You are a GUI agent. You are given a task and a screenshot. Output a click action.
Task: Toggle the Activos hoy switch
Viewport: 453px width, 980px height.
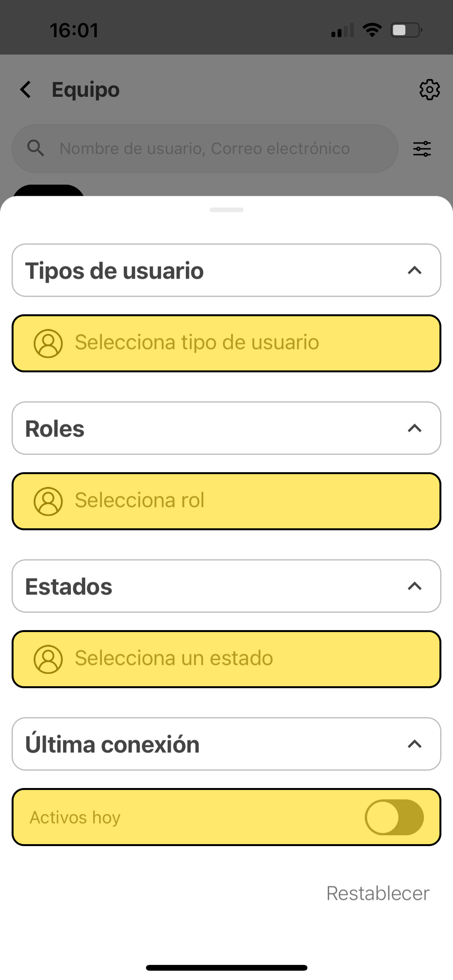394,817
